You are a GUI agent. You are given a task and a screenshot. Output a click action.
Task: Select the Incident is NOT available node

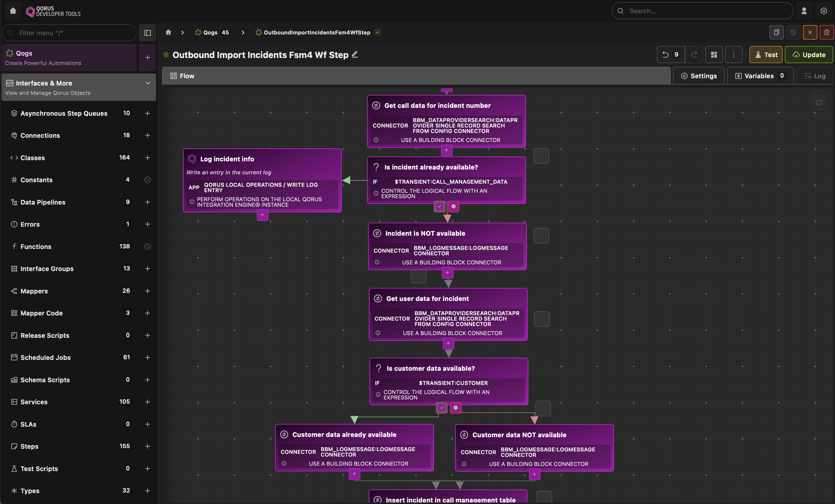coord(447,247)
